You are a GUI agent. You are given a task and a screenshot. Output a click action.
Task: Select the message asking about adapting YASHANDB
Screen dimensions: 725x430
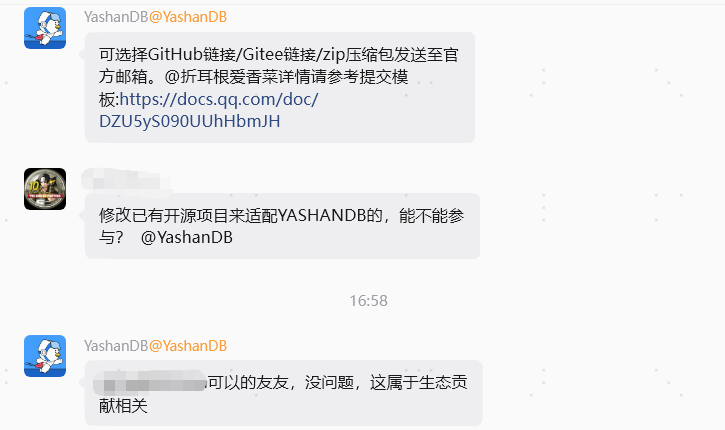282,226
